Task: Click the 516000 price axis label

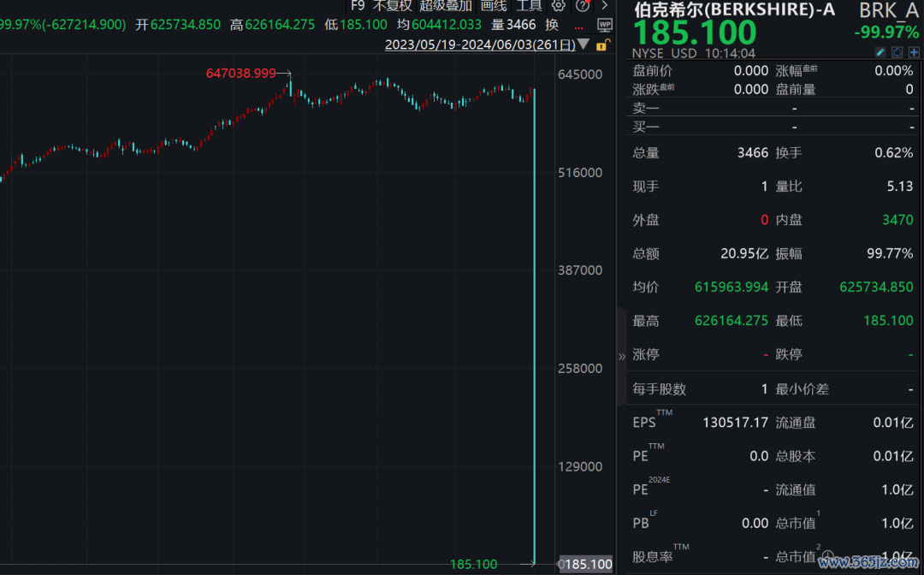Action: [580, 173]
